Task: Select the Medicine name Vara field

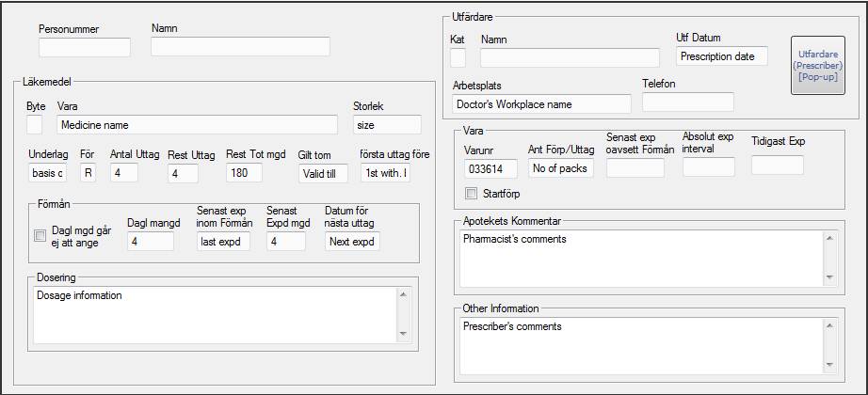Action: (x=197, y=125)
